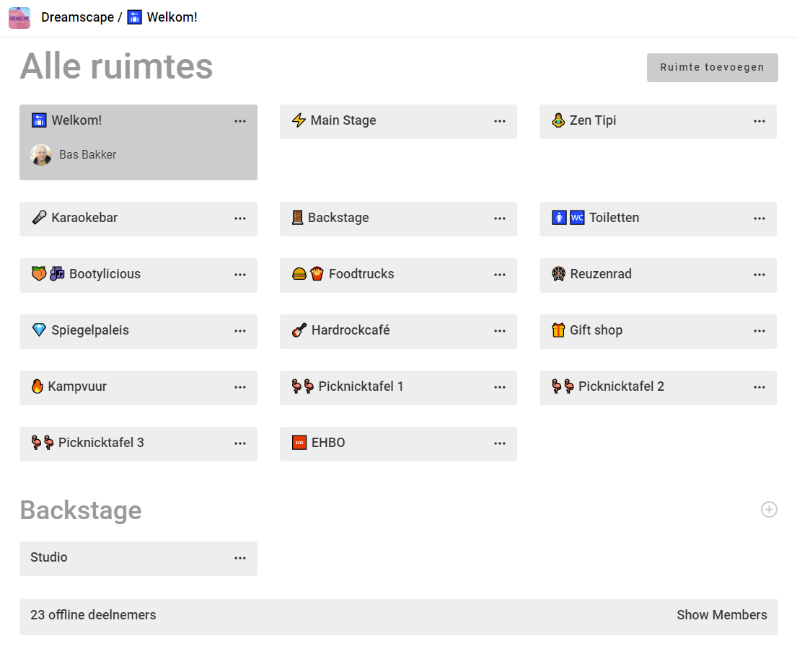Screen dimensions: 797x672
Task: Click the microphone icon for Karaokebar
Action: click(x=39, y=218)
